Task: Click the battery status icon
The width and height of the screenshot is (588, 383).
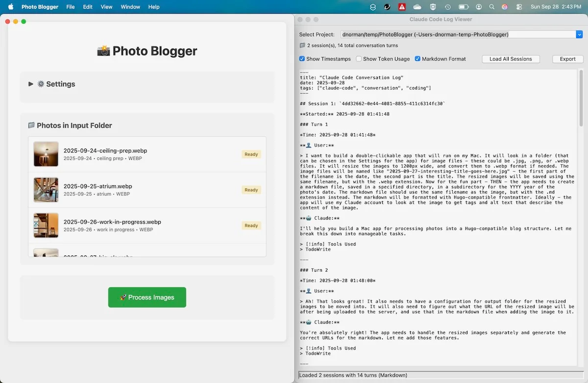Action: 463,7
